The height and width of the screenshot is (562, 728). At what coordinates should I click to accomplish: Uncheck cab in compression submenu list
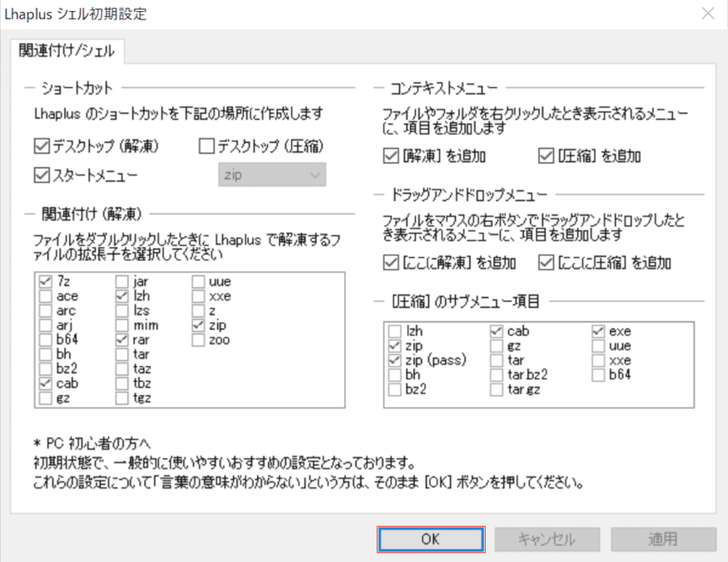coord(496,331)
